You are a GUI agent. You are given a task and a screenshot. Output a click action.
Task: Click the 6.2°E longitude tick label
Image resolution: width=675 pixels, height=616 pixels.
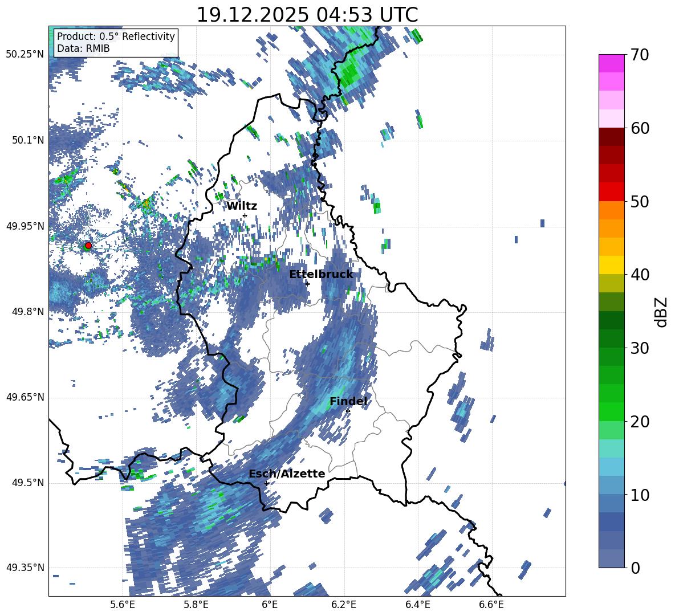[x=344, y=605]
